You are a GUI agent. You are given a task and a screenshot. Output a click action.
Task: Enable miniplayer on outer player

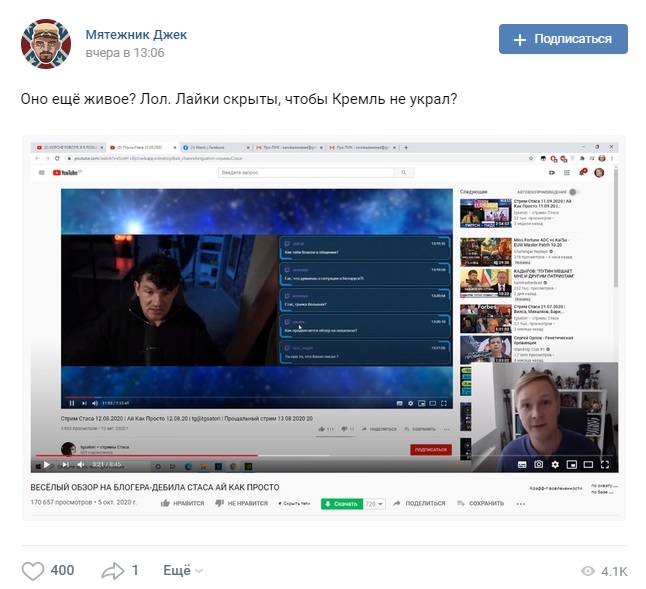click(572, 465)
